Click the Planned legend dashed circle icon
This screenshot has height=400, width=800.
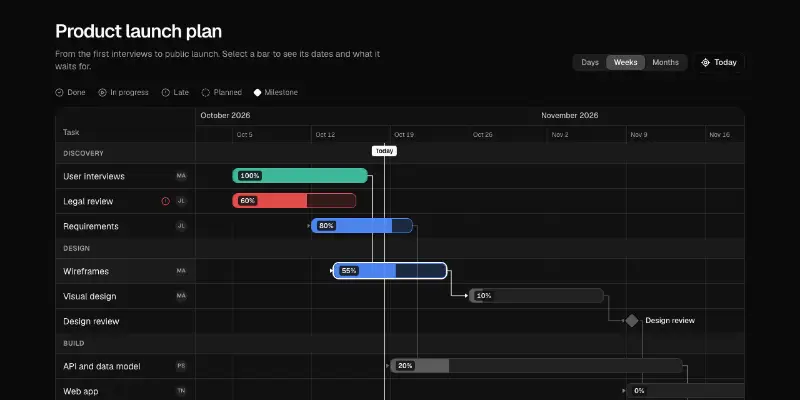pyautogui.click(x=206, y=92)
